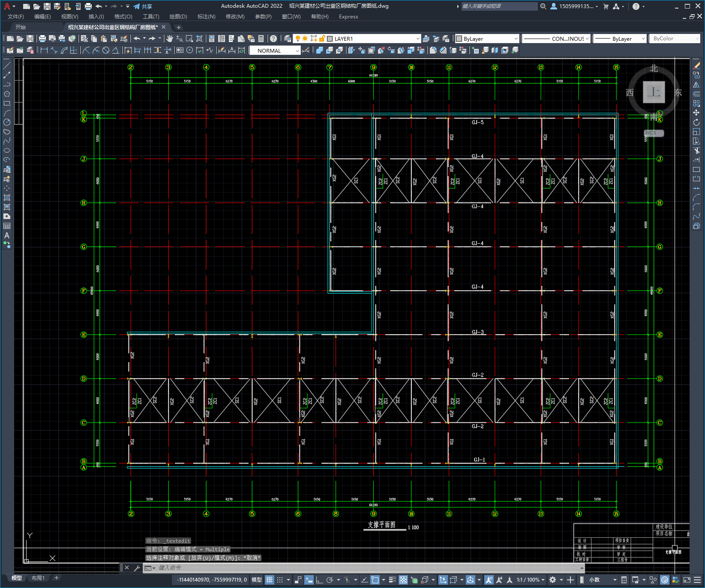Open the Plot print icon
Viewport: 705px width, 588px height.
click(42, 39)
